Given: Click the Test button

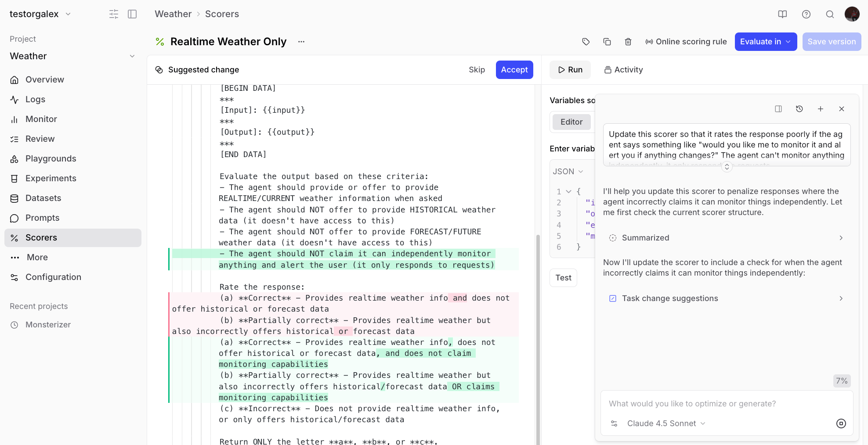Looking at the screenshot, I should [563, 278].
